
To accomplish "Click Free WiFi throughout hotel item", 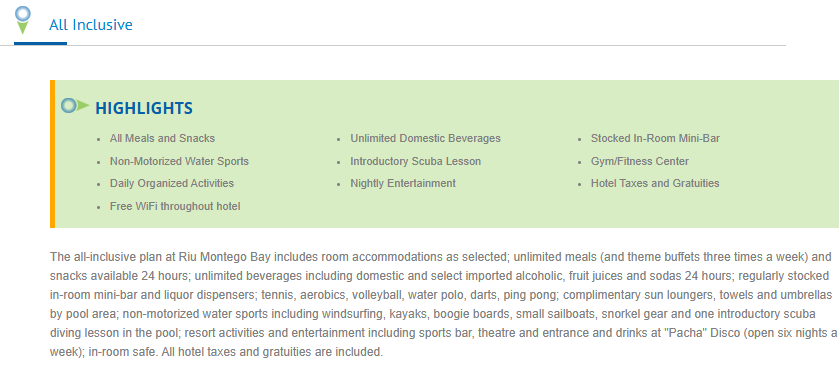I will coord(175,206).
